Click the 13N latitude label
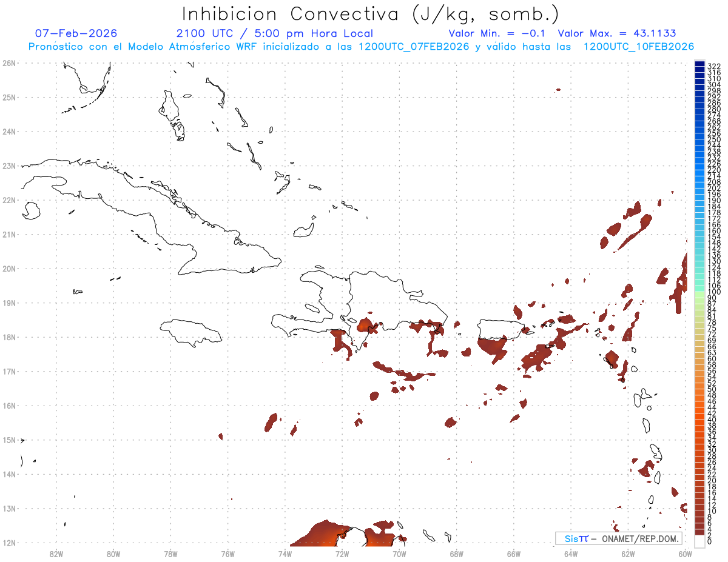 coord(8,509)
